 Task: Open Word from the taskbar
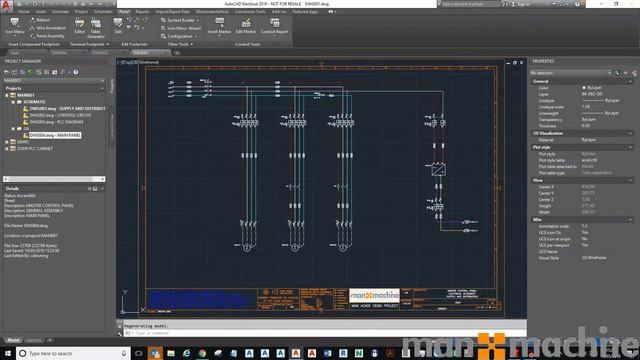pos(327,353)
